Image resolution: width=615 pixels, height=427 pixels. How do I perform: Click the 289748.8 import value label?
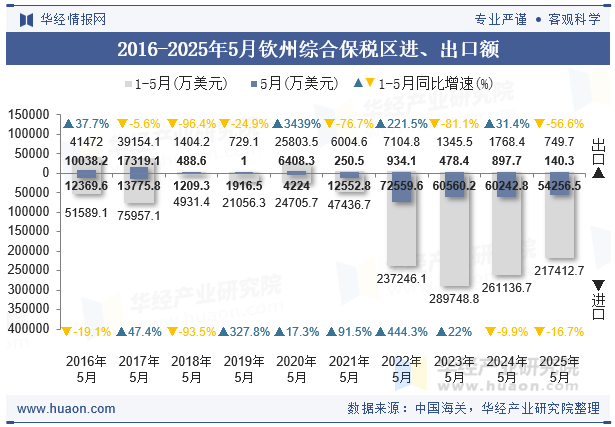pyautogui.click(x=454, y=299)
